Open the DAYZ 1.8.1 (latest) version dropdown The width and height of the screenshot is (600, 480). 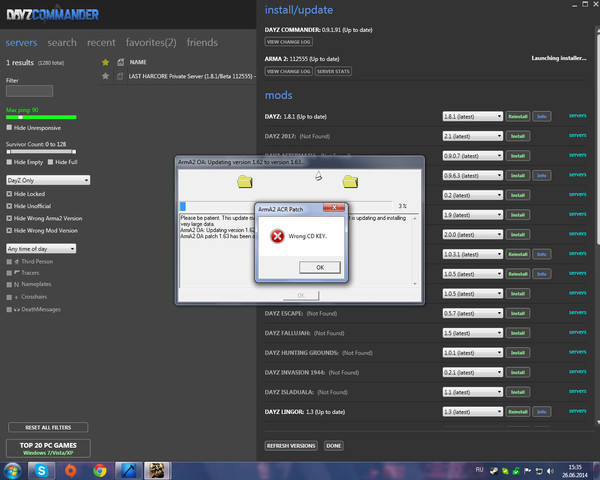473,116
